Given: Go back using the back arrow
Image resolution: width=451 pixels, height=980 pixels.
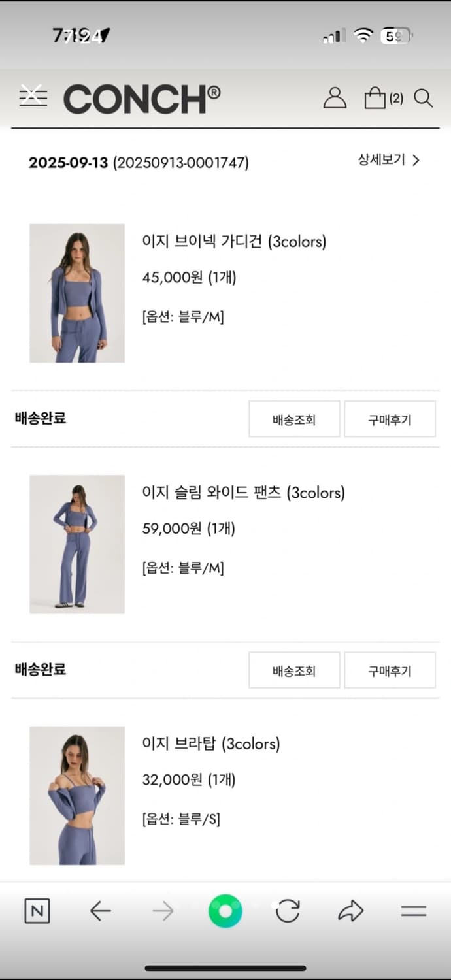Looking at the screenshot, I should (99, 911).
